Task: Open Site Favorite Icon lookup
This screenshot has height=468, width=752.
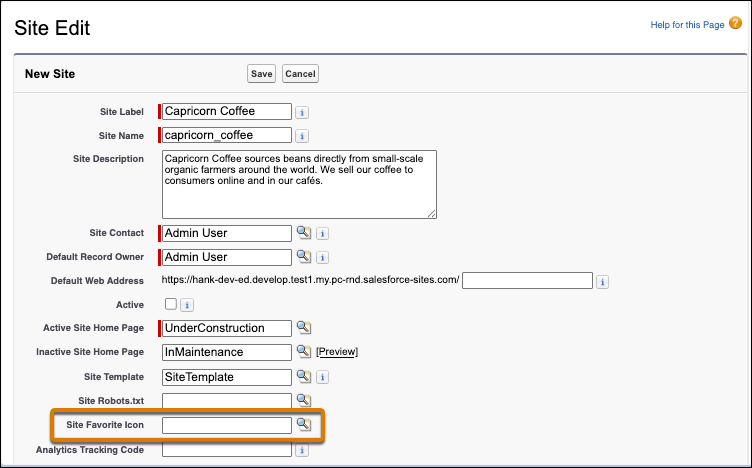Action: pyautogui.click(x=304, y=424)
